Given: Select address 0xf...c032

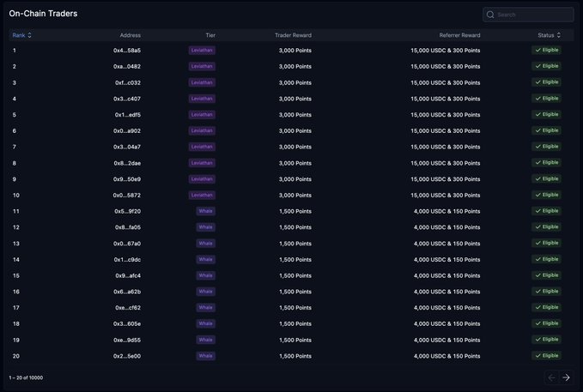Looking at the screenshot, I should tap(128, 83).
